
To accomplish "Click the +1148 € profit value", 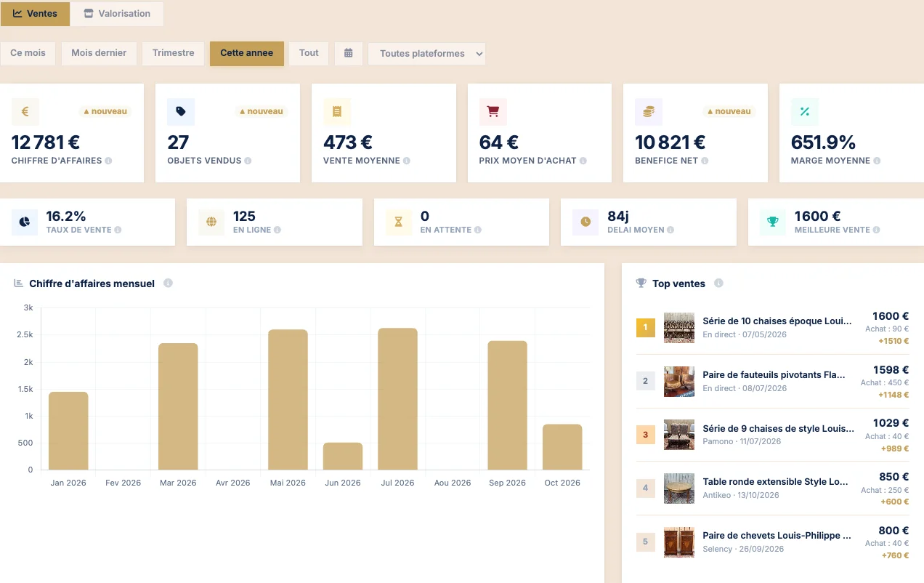I will coord(893,395).
